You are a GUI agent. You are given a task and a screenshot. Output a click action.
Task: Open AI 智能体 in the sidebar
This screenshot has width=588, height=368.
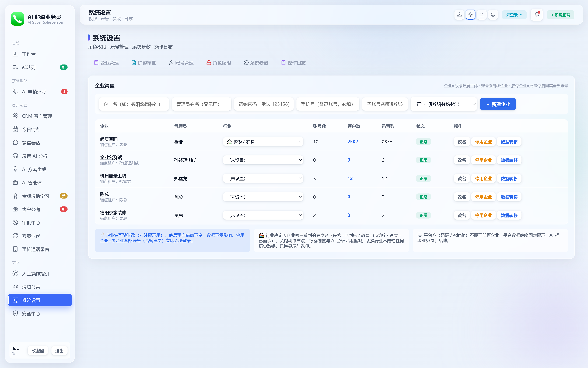click(x=40, y=183)
